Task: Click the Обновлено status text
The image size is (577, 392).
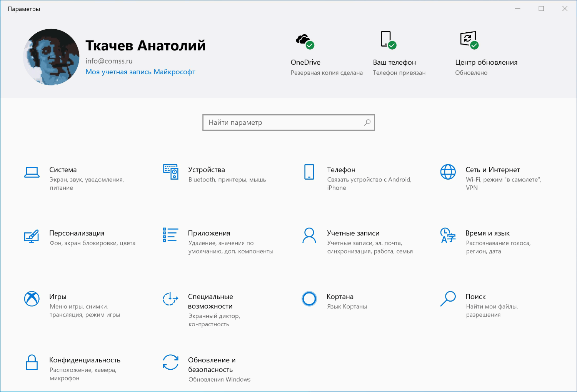Action: click(x=471, y=73)
